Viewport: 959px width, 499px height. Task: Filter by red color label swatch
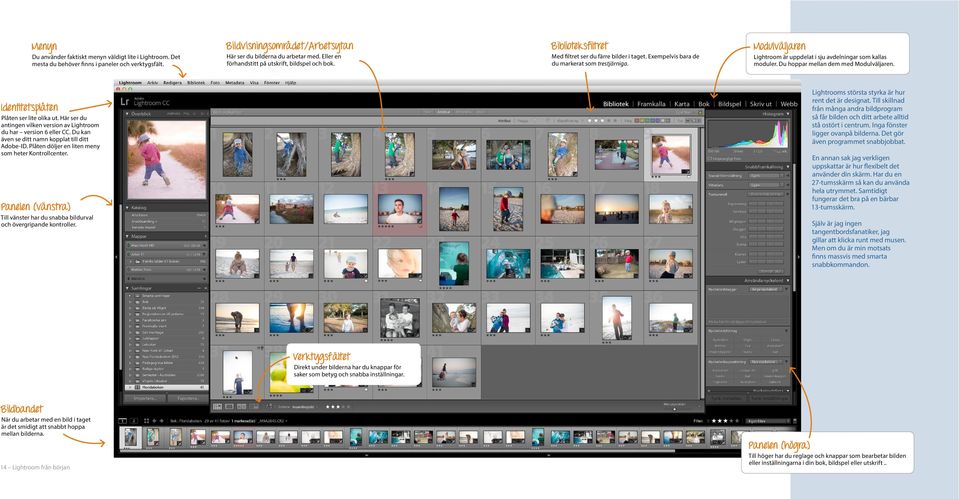pos(637,120)
